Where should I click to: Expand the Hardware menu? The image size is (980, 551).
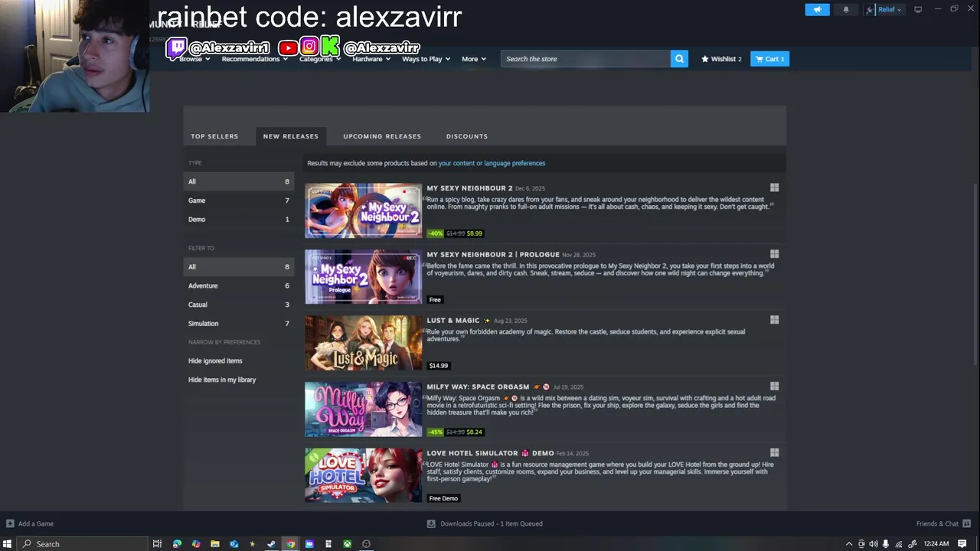(x=371, y=59)
